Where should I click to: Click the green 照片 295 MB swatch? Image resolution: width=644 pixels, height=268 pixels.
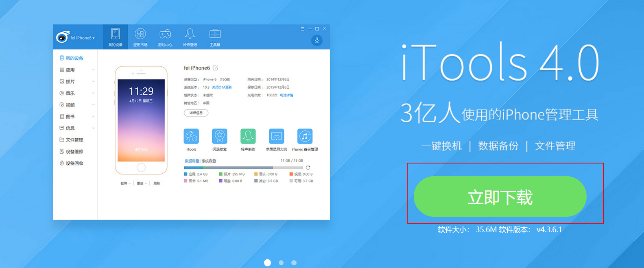pyautogui.click(x=221, y=174)
